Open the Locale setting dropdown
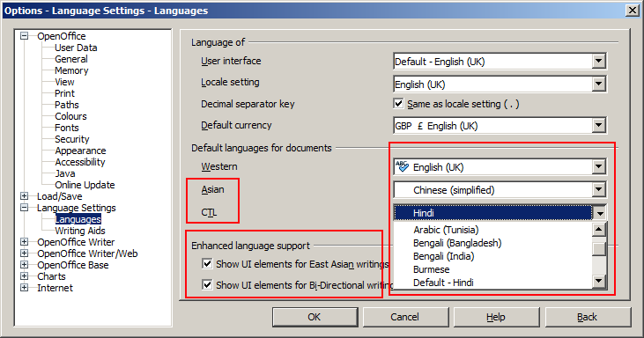The image size is (644, 338). [x=599, y=84]
